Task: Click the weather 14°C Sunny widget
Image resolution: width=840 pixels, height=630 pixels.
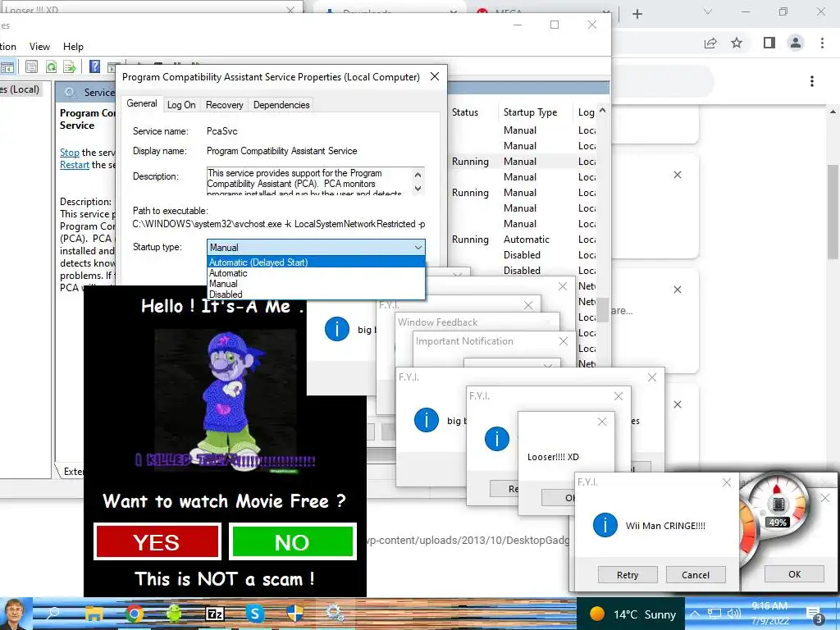Action: 632,614
